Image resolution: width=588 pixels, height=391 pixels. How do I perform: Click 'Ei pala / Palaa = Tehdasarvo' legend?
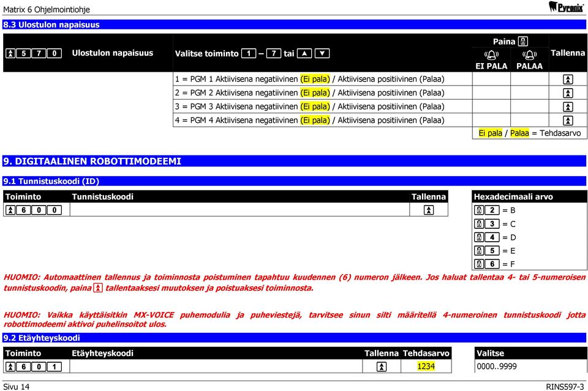pos(529,133)
